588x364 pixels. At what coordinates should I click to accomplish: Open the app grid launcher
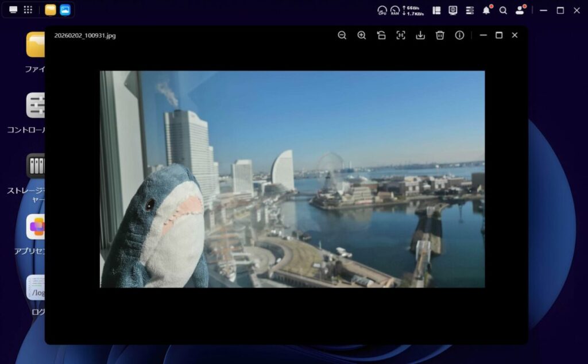[x=28, y=10]
